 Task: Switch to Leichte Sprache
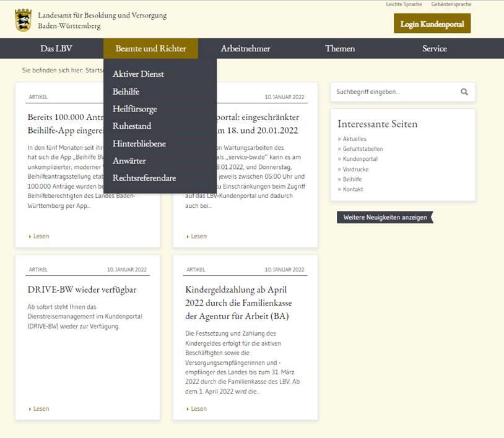(404, 4)
